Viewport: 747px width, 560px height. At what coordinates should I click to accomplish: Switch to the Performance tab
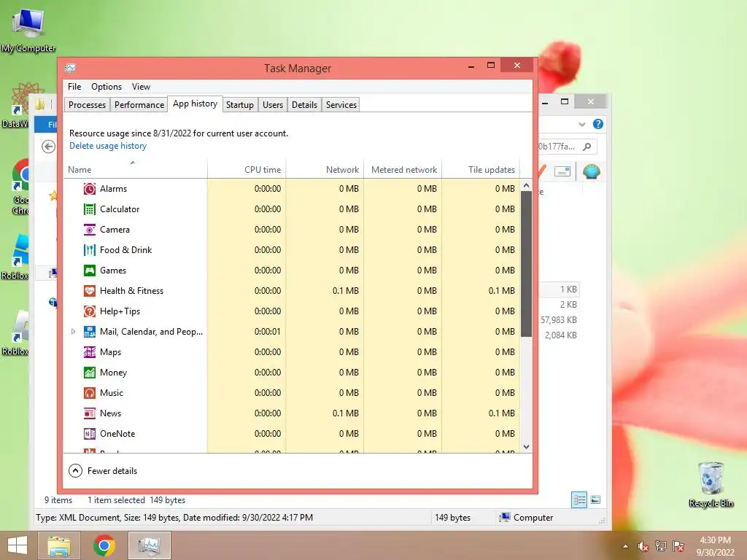139,105
